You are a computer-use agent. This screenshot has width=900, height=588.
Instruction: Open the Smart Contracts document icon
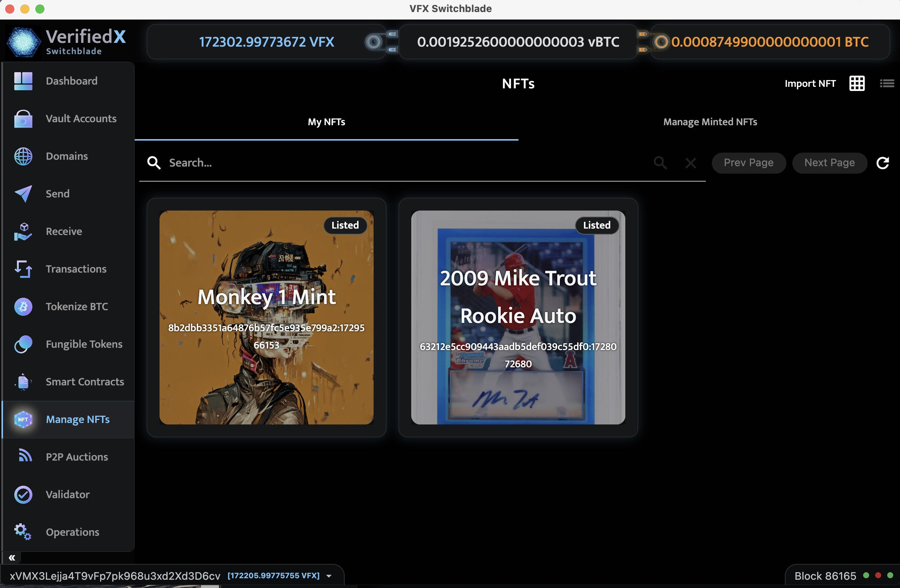pos(23,382)
